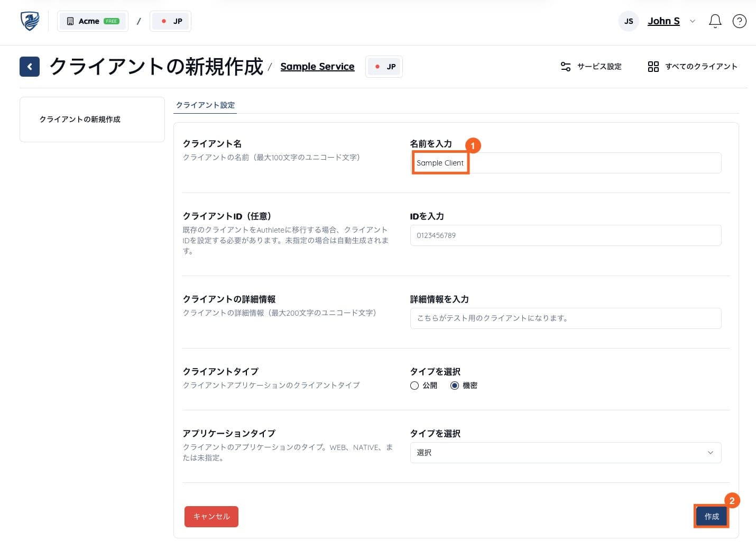
Task: Select クライアントの新規作成 in sidebar
Action: (x=80, y=120)
